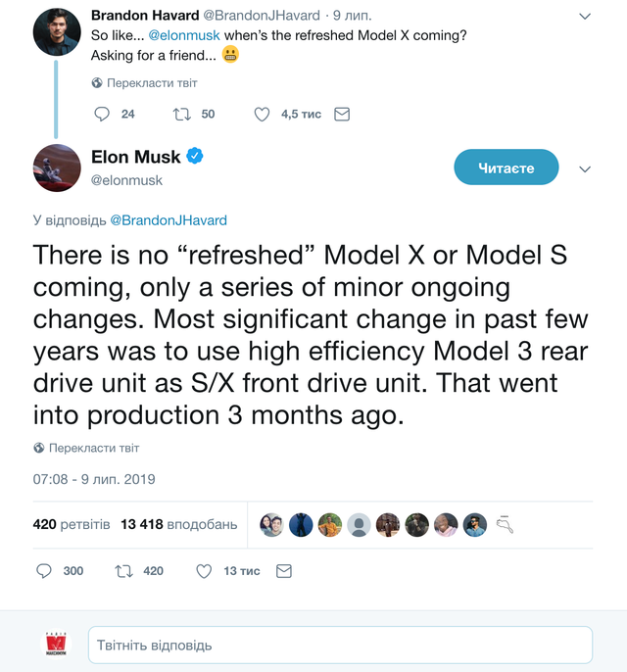Reply to Brandon Havard's tweet

point(102,115)
